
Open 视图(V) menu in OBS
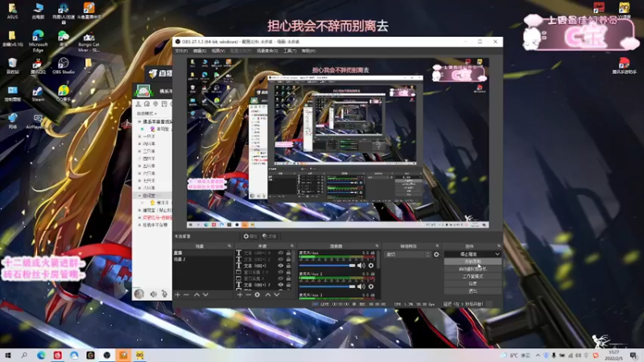(218, 51)
